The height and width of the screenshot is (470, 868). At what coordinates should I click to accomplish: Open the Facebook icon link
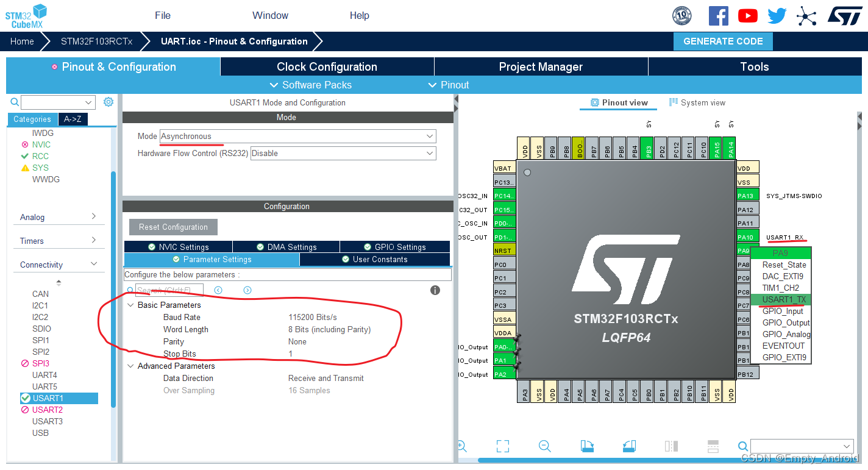[719, 16]
